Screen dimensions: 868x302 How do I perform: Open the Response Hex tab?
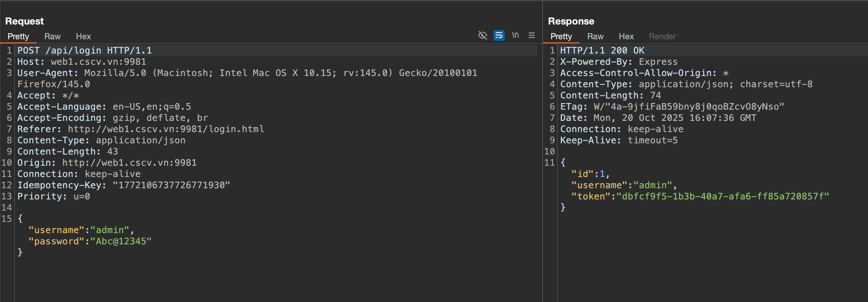pos(626,36)
